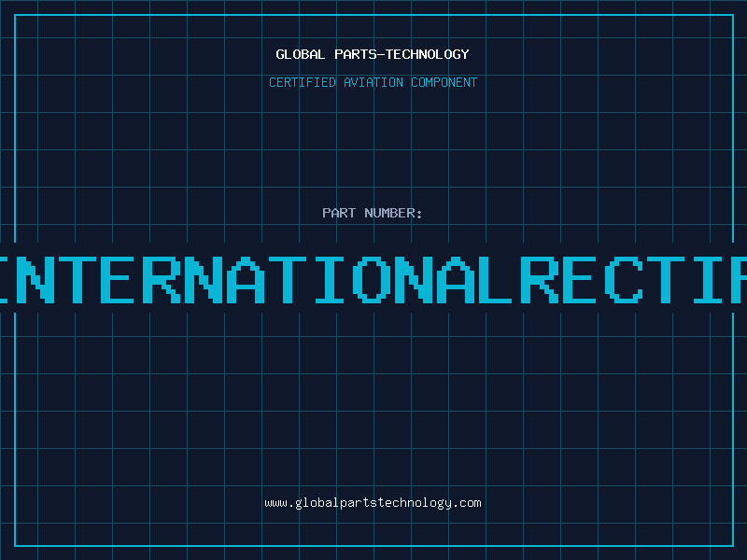Click the PART NUMBER: label
The width and height of the screenshot is (747, 560).
click(x=373, y=213)
